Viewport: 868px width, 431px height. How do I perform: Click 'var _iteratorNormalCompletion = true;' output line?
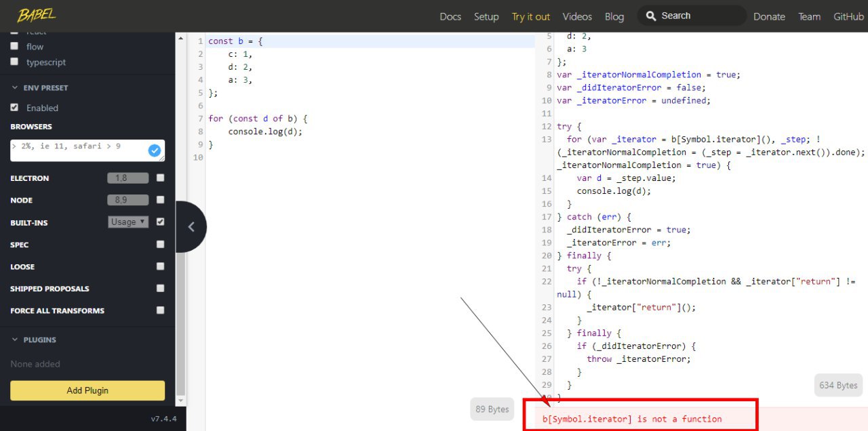click(x=649, y=75)
